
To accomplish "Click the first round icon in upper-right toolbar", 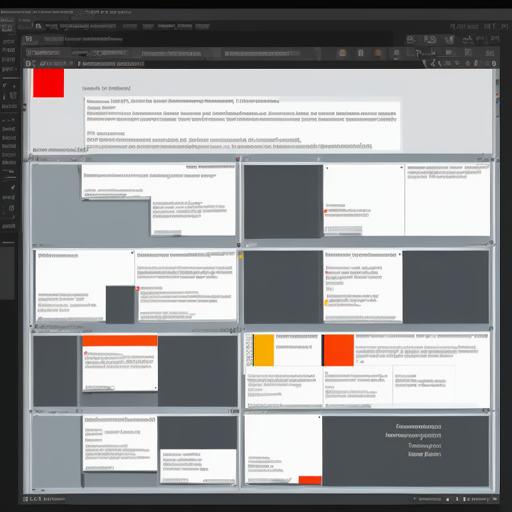I will tap(411, 40).
